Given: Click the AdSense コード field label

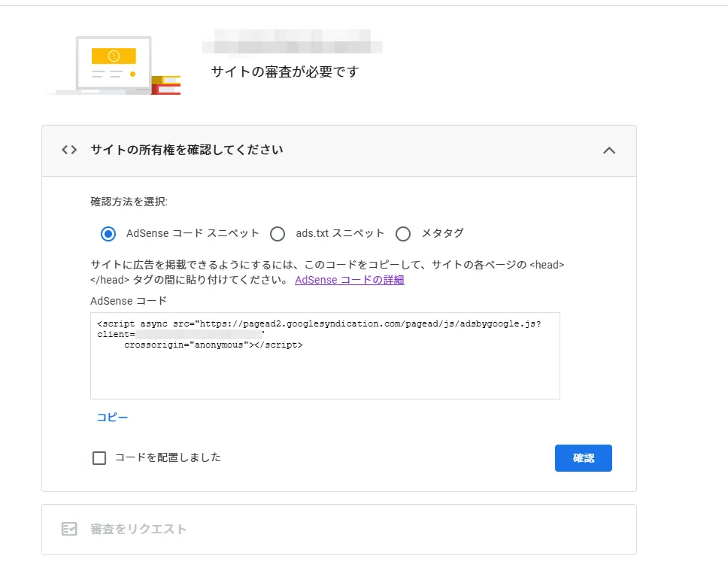Looking at the screenshot, I should (129, 301).
